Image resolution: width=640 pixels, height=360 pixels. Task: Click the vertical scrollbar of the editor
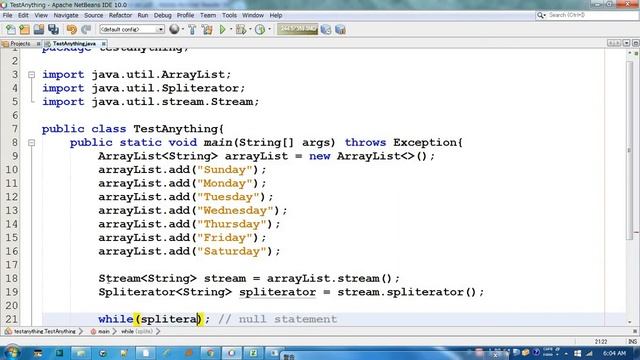click(x=629, y=151)
